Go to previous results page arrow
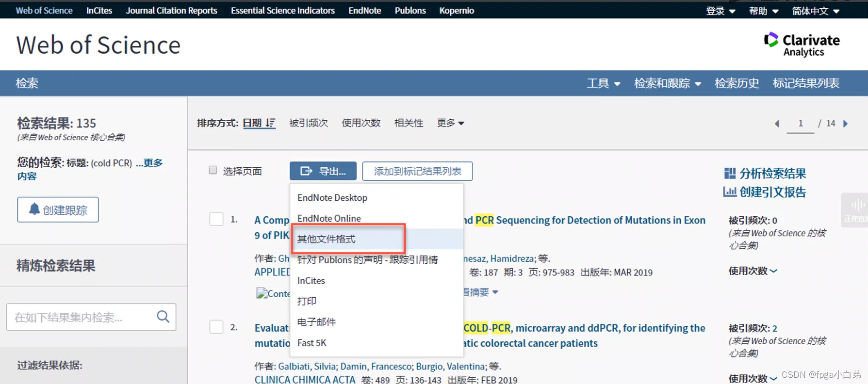Viewport: 868px width, 384px height. pyautogui.click(x=777, y=124)
